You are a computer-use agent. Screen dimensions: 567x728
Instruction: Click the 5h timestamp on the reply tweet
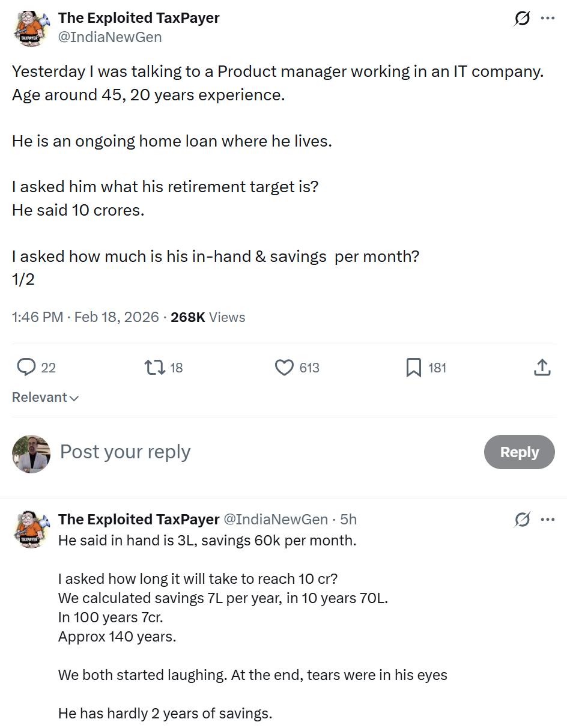click(348, 519)
